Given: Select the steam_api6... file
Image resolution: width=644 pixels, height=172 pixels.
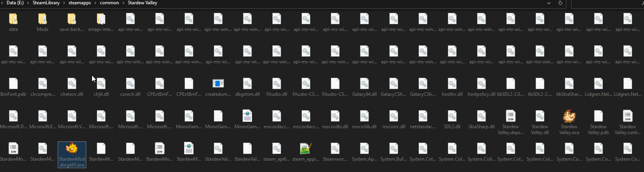Looking at the screenshot, I should (x=277, y=152).
